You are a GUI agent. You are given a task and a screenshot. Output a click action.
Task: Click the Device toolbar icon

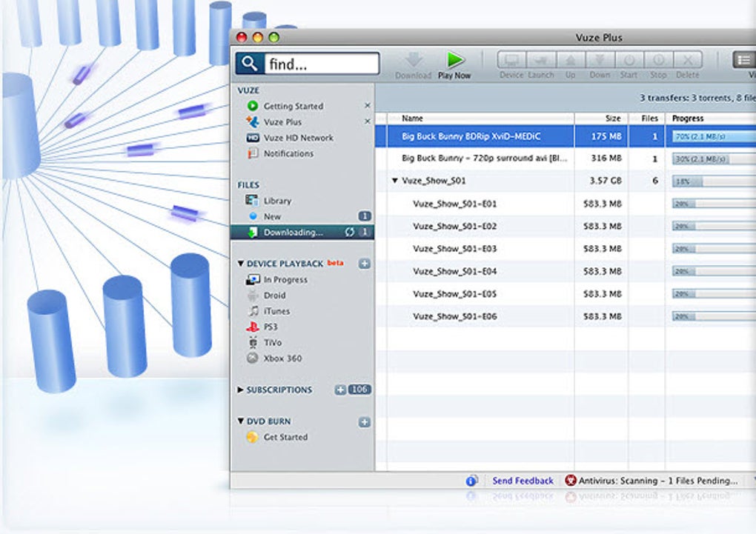(x=511, y=60)
